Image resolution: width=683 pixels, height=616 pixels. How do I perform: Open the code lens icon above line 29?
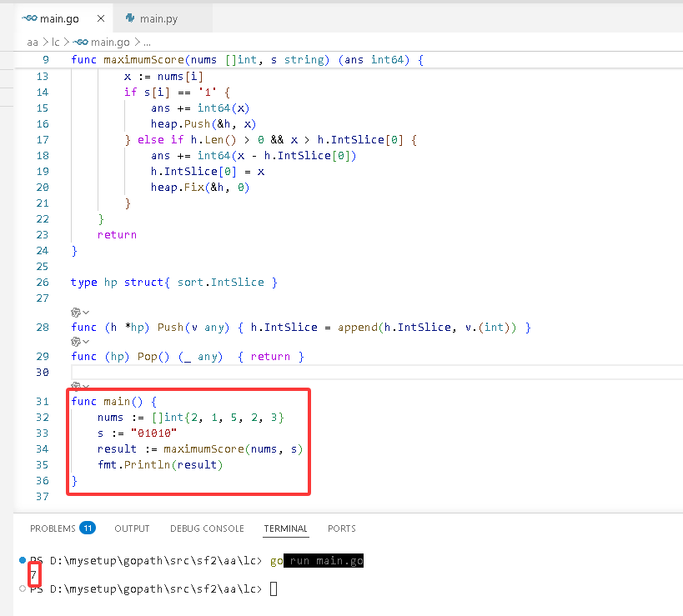point(76,342)
